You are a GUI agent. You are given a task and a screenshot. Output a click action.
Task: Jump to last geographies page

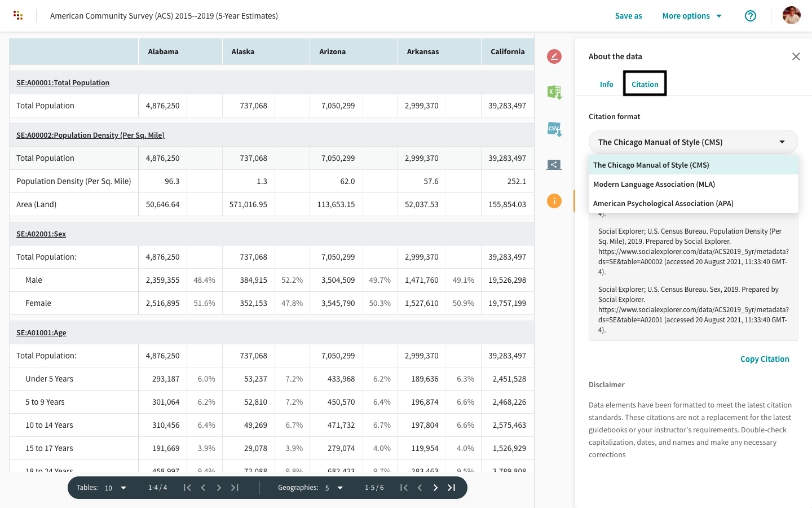pyautogui.click(x=452, y=488)
